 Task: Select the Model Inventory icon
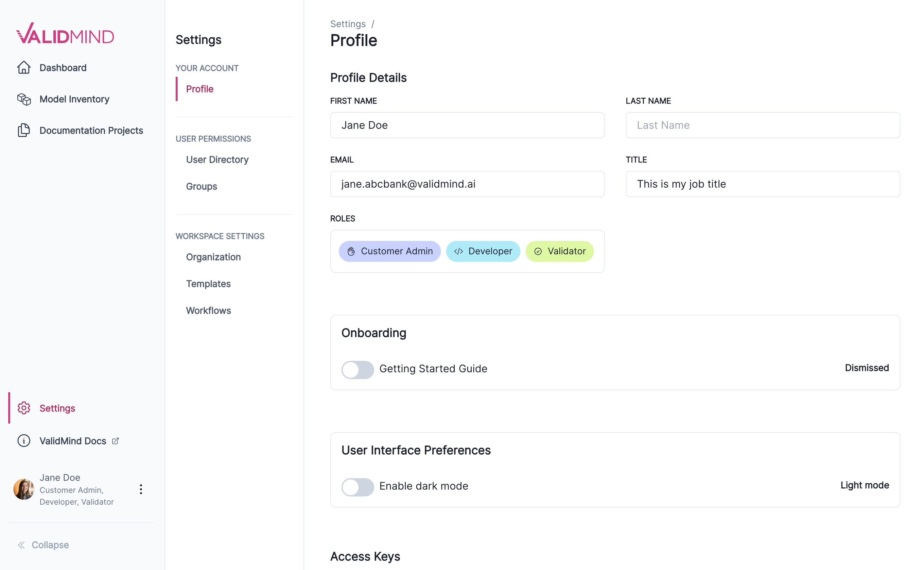24,99
